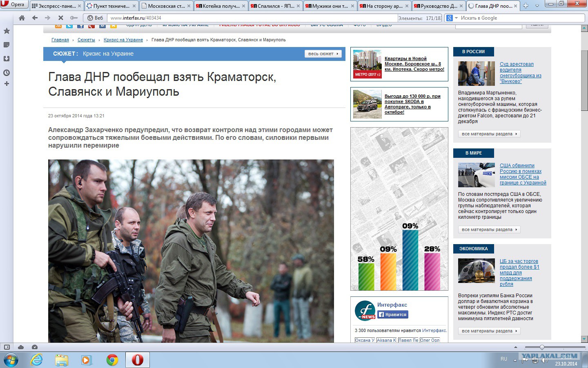The image size is (588, 368).
Task: Click the newspaper chart banner ad
Action: coord(399,209)
